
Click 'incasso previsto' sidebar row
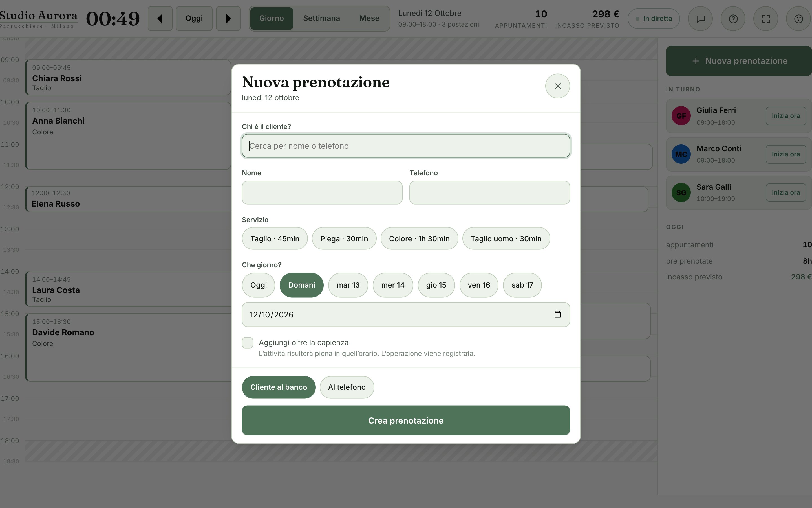pyautogui.click(x=739, y=277)
